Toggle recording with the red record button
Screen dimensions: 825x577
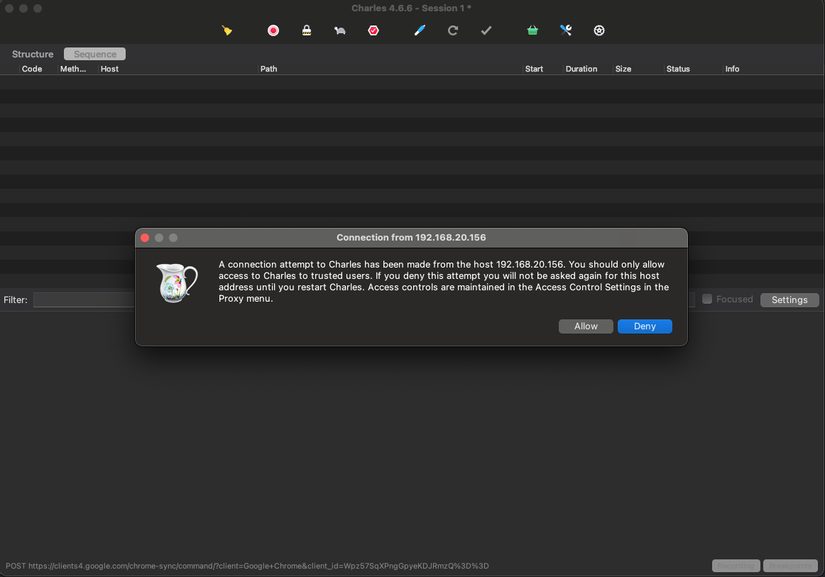click(272, 30)
